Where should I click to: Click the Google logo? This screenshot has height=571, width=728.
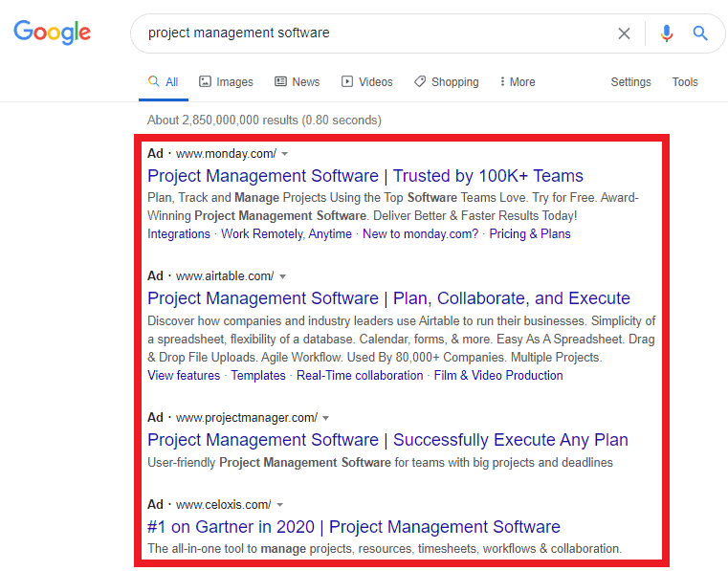[x=52, y=33]
